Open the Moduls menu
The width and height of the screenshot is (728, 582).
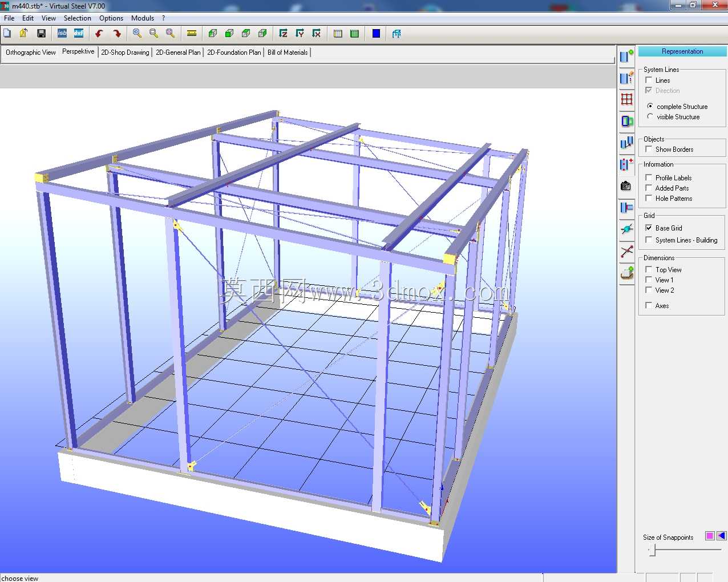[x=143, y=18]
